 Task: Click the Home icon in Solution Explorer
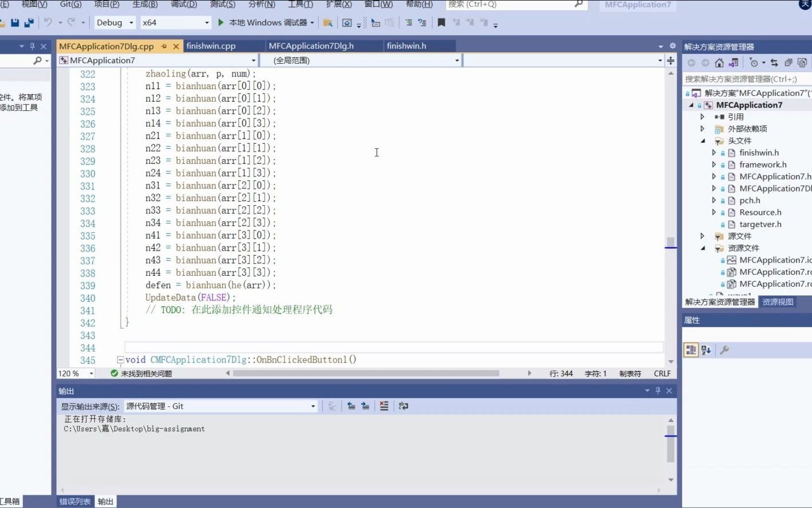[719, 63]
